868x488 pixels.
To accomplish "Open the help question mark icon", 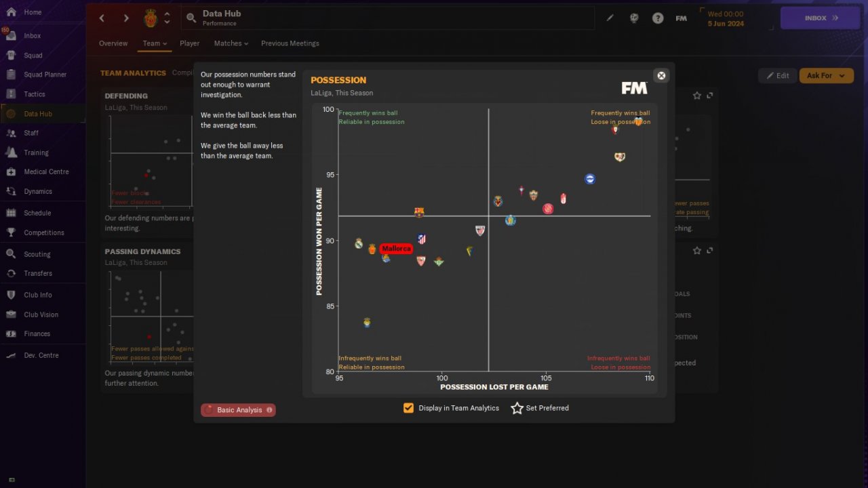I will [658, 18].
